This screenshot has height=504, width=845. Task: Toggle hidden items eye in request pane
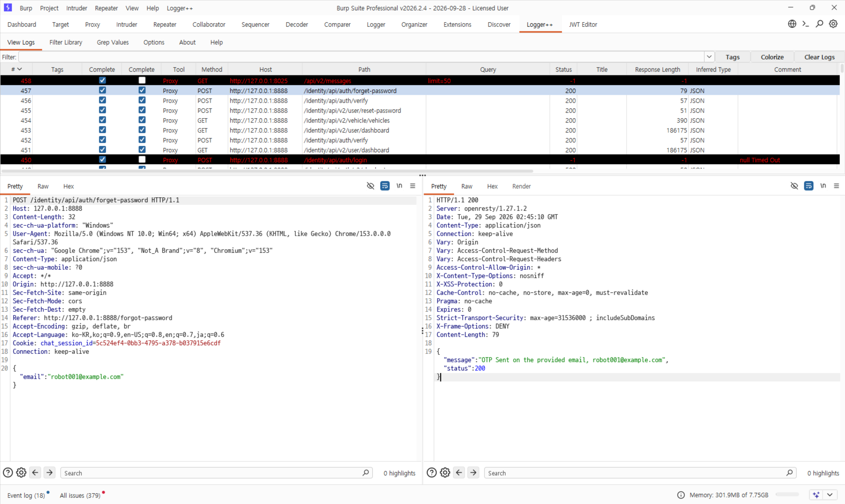coord(370,186)
